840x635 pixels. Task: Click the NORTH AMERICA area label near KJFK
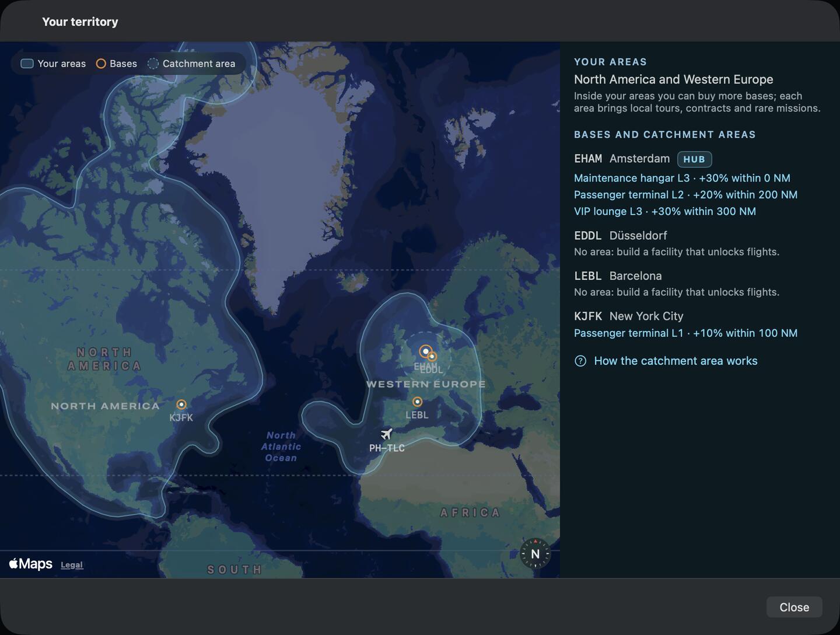click(105, 406)
